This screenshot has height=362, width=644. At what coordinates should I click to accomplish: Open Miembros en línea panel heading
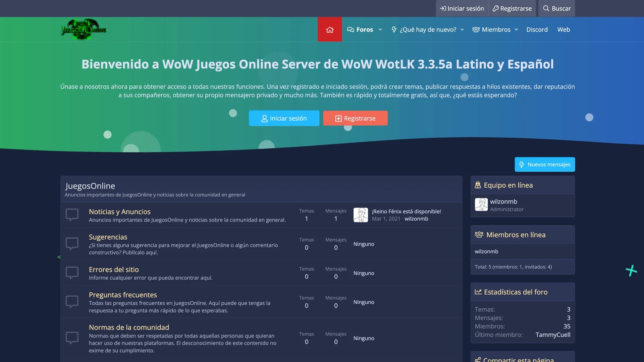coord(516,235)
